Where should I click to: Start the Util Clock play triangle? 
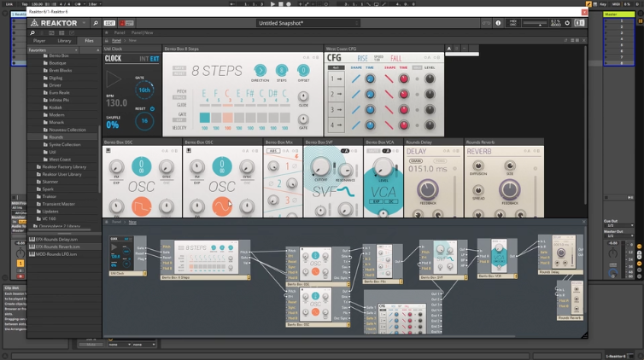point(114,79)
